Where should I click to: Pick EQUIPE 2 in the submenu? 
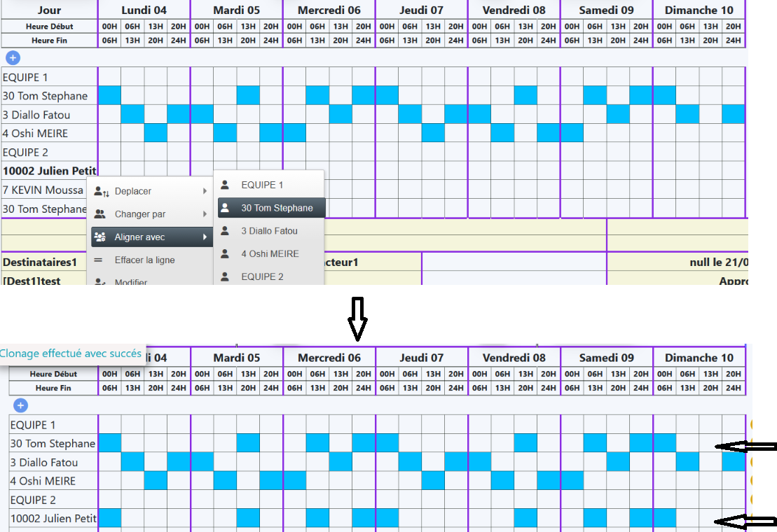[x=262, y=276]
